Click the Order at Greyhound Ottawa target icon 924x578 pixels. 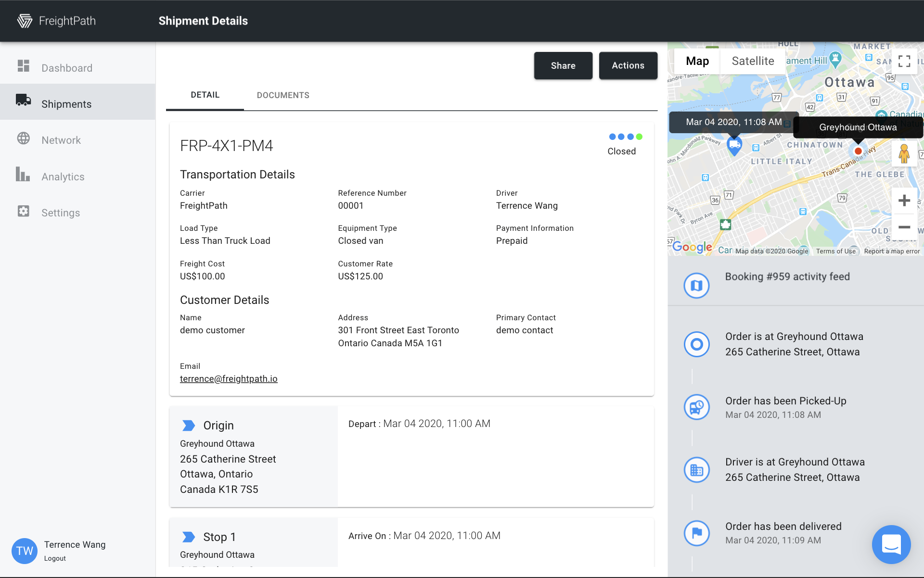pyautogui.click(x=697, y=344)
